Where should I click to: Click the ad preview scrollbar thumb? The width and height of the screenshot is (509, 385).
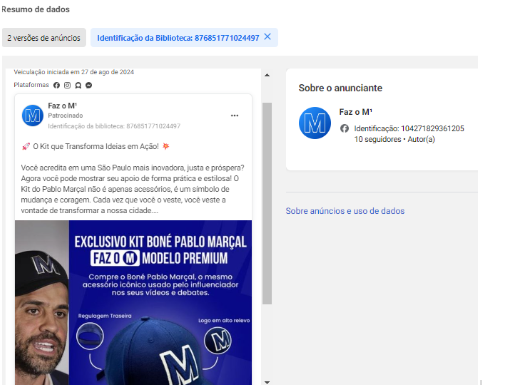267,203
